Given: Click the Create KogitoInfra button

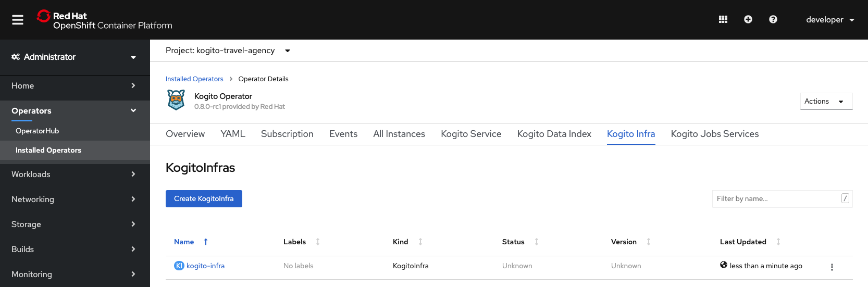Looking at the screenshot, I should (204, 198).
